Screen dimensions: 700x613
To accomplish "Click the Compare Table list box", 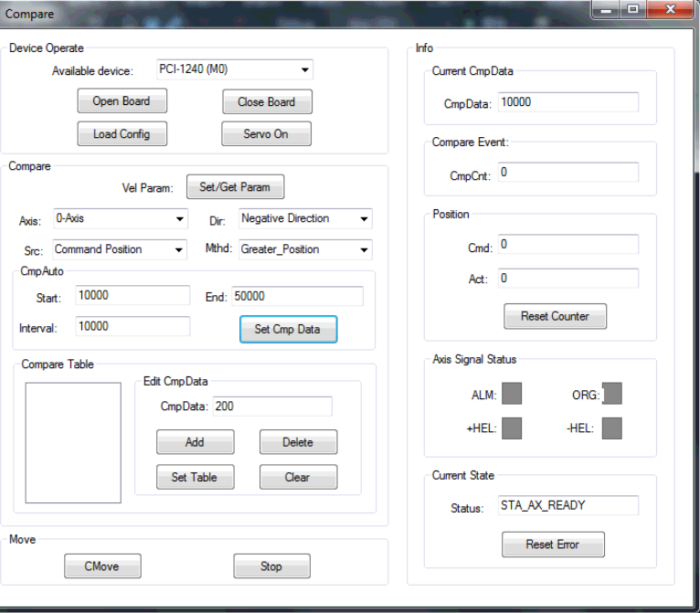I will (73, 442).
